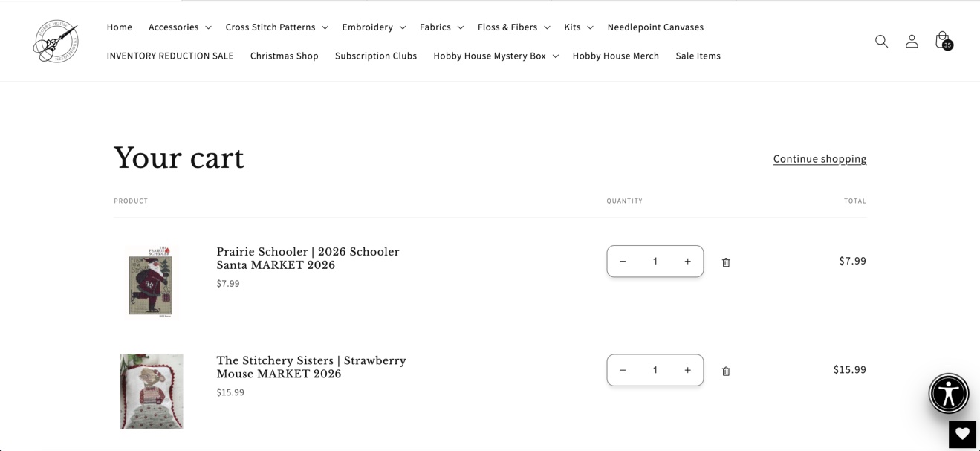Screen dimensions: 980x451
Task: Decrease Strawberry Mouse quantity
Action: (623, 370)
